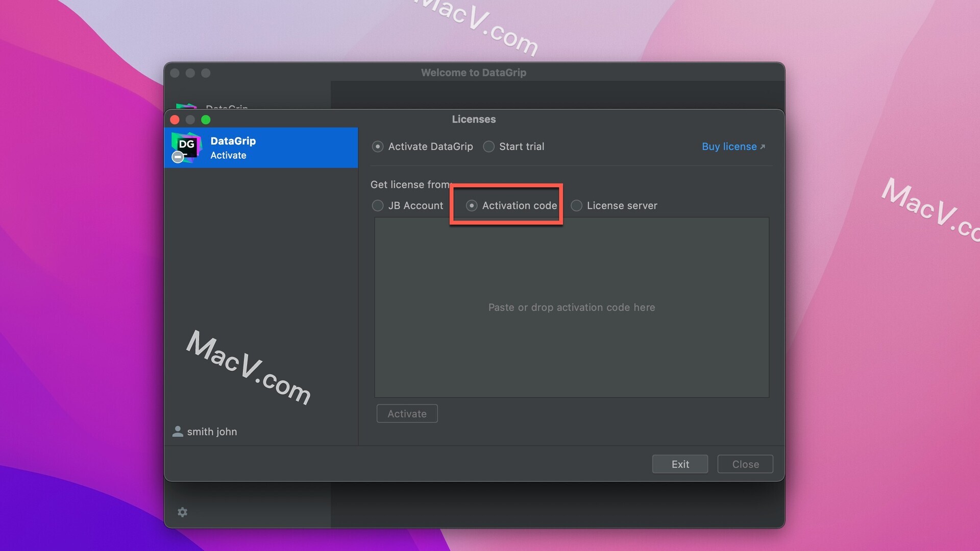Click the DataGrip DG logo icon

click(186, 148)
